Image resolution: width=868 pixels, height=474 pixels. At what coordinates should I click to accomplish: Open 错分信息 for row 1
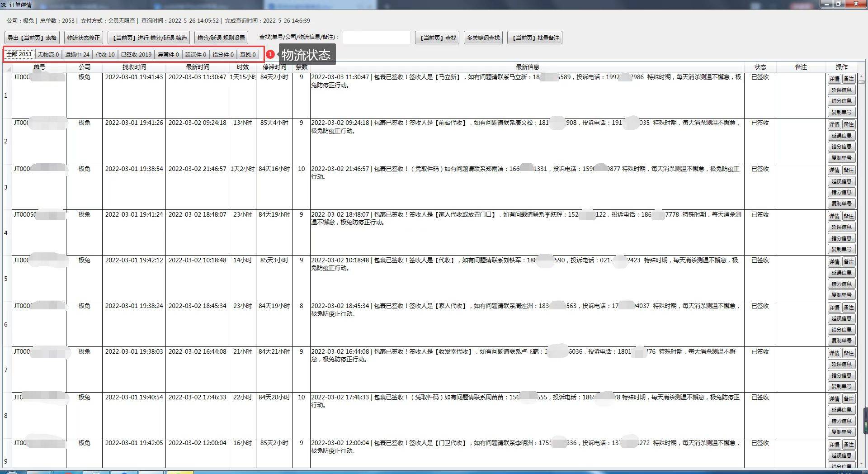[x=841, y=101]
